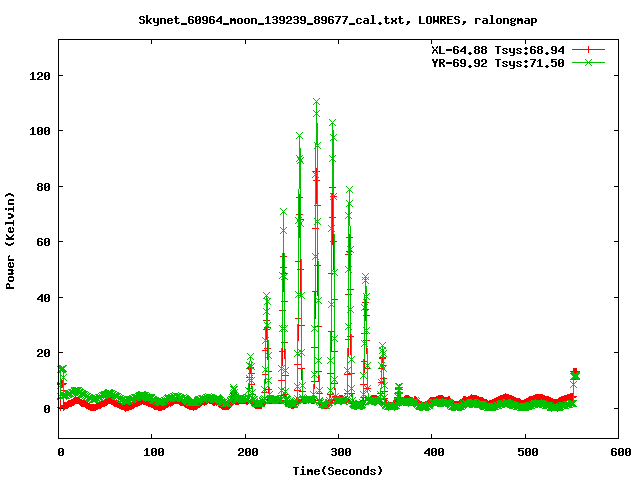Click the red line sample in the legend
The image size is (640, 480).
(590, 49)
